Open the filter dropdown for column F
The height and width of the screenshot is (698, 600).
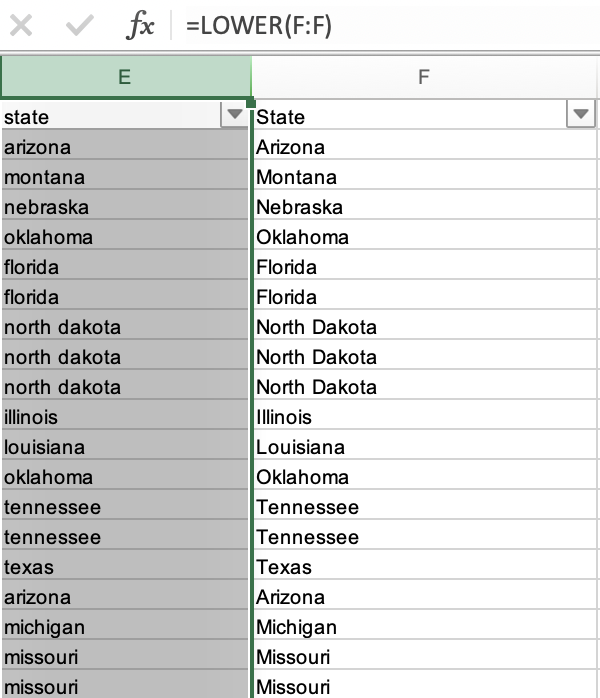click(x=580, y=116)
